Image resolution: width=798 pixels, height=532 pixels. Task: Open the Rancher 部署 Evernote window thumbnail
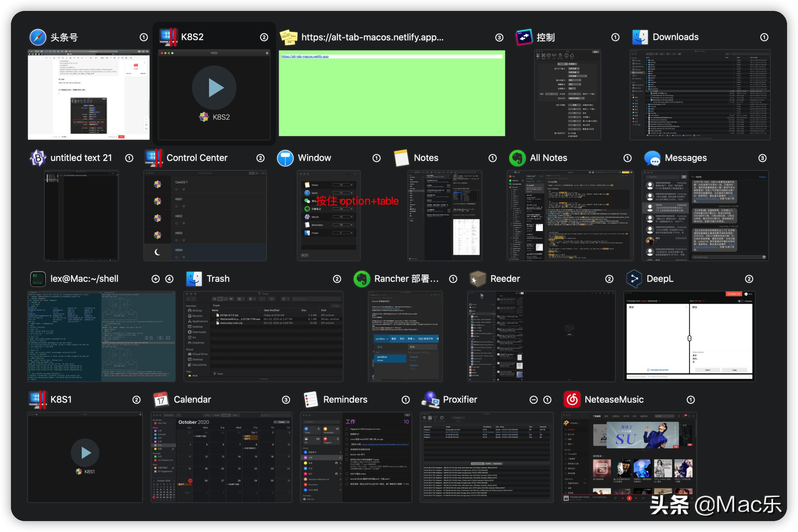(405, 336)
